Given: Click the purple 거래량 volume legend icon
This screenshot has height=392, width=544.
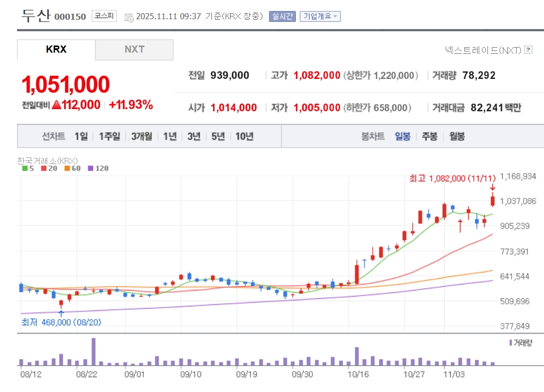Looking at the screenshot, I should tap(511, 343).
